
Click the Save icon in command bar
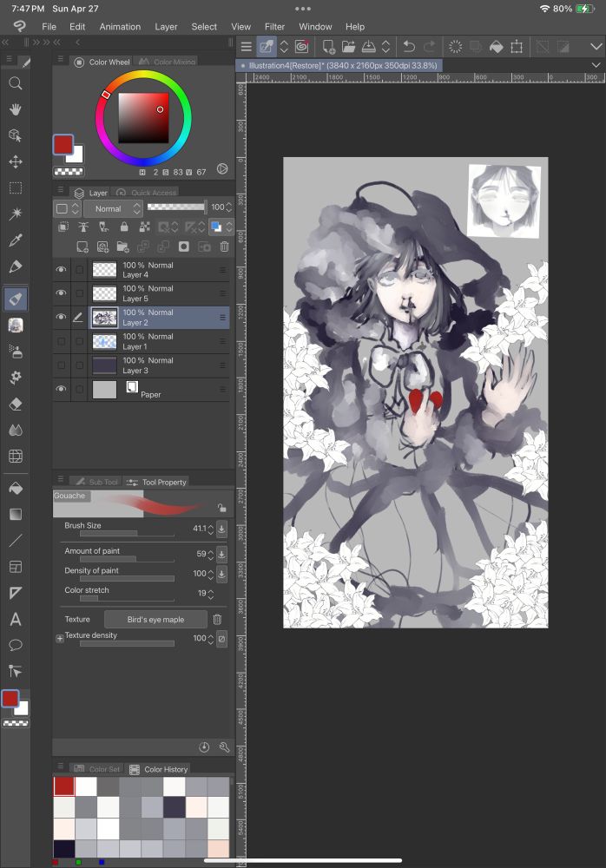pyautogui.click(x=368, y=47)
